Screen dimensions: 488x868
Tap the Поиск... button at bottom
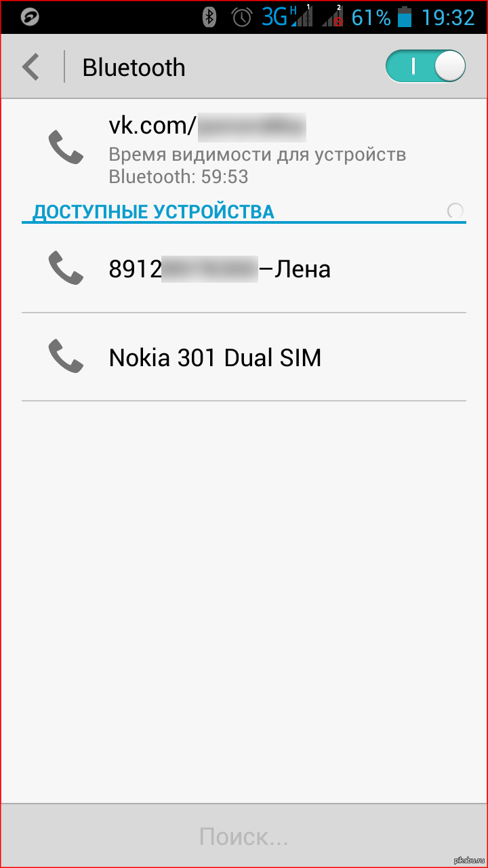(x=244, y=836)
